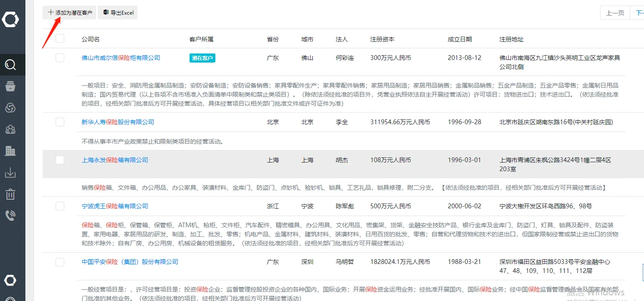Check the row for 宁波虎王保险箱有限公司
The image size is (644, 301).
point(60,206)
